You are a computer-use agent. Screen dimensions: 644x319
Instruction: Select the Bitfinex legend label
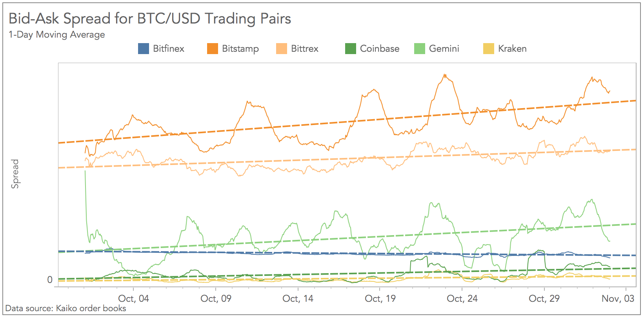(x=169, y=49)
